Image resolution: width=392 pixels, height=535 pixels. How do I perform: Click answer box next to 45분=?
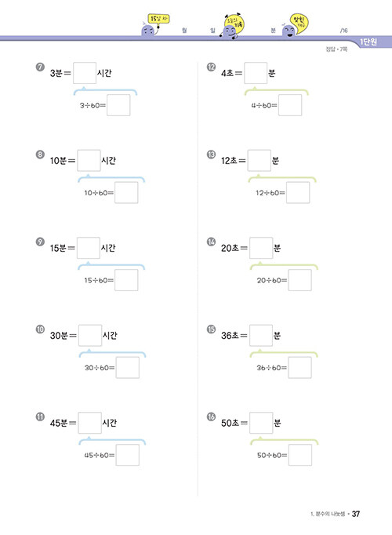coord(89,423)
